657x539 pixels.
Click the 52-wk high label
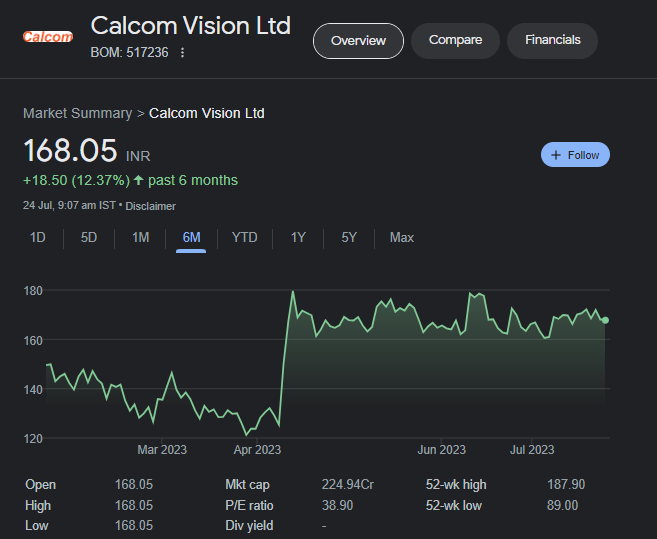click(x=456, y=485)
